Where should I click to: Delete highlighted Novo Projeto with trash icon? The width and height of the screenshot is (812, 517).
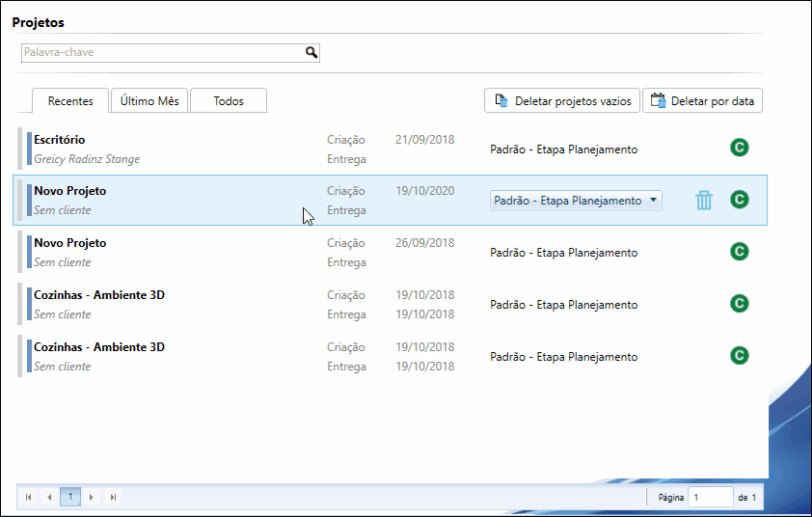[704, 200]
